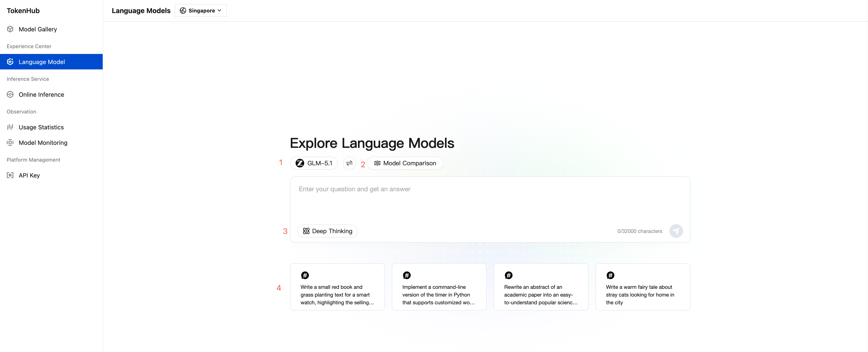Open the Singapore region dropdown

[x=201, y=11]
